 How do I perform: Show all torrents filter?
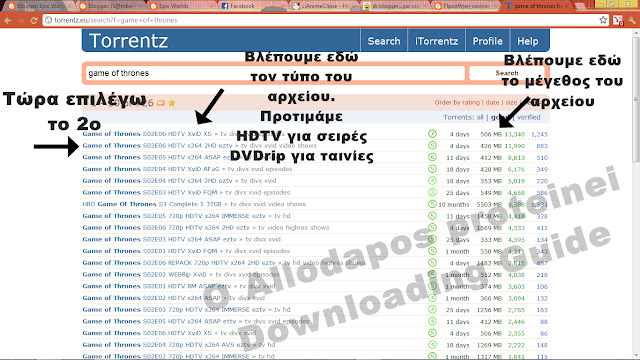click(x=480, y=117)
